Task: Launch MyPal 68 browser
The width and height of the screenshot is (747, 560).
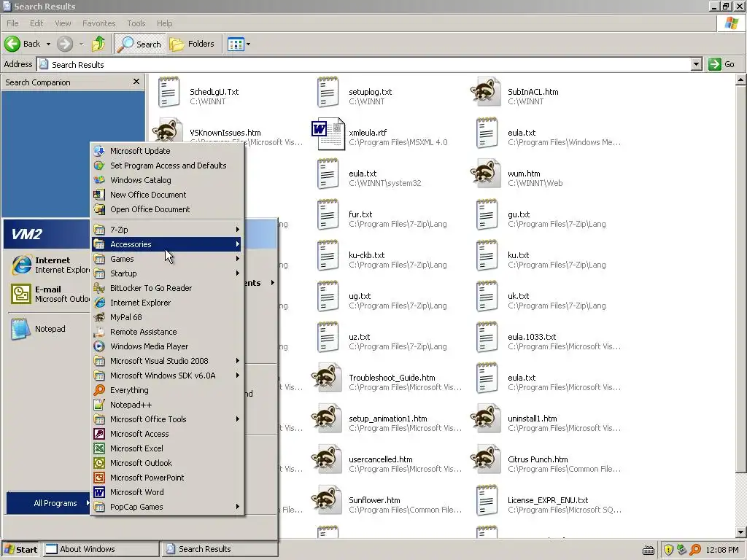Action: tap(167, 317)
